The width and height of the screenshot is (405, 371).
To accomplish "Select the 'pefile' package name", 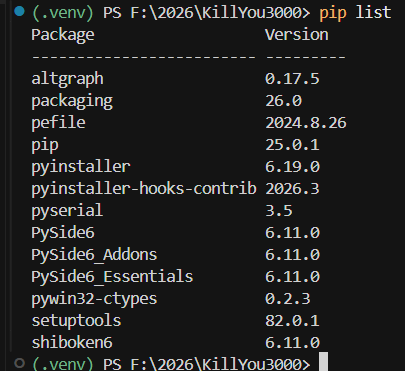I will [58, 123].
